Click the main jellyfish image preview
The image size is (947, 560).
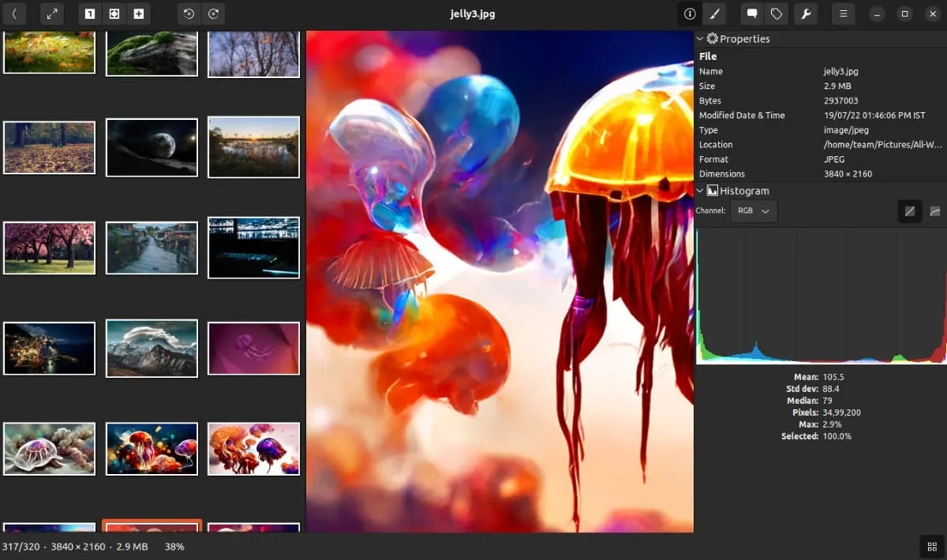click(x=500, y=282)
